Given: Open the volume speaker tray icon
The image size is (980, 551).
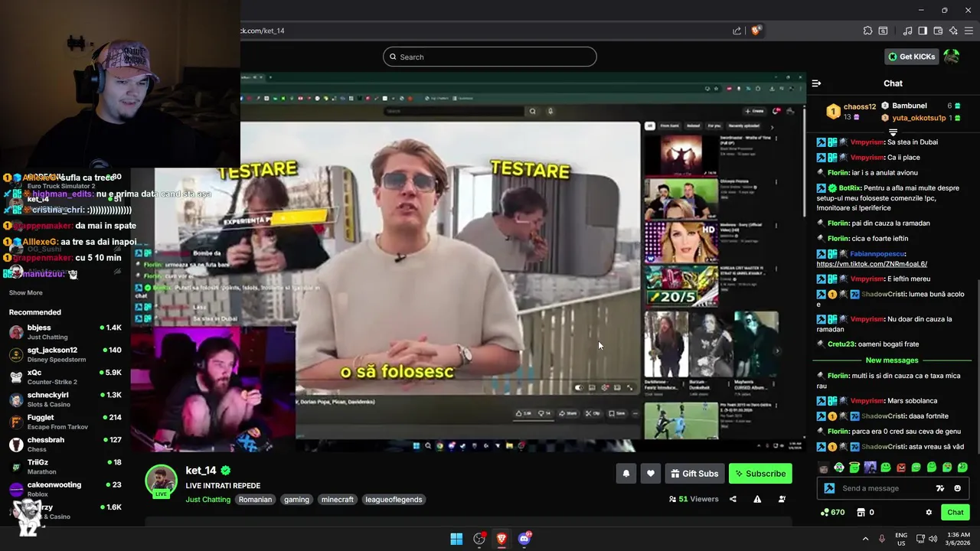Looking at the screenshot, I should 933,539.
